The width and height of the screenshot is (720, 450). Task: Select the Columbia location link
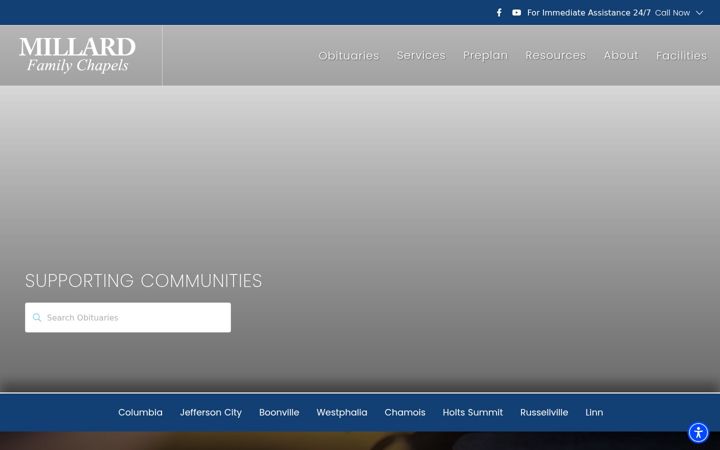pyautogui.click(x=140, y=412)
